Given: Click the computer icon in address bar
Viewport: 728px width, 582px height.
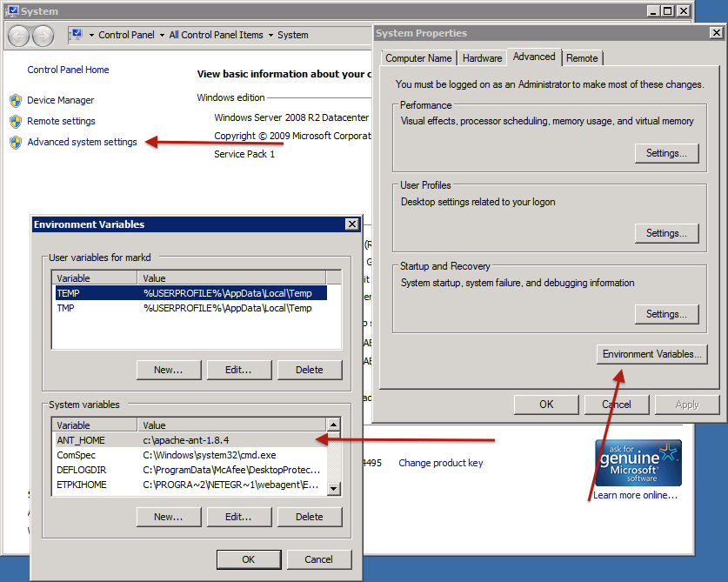Looking at the screenshot, I should pyautogui.click(x=77, y=35).
